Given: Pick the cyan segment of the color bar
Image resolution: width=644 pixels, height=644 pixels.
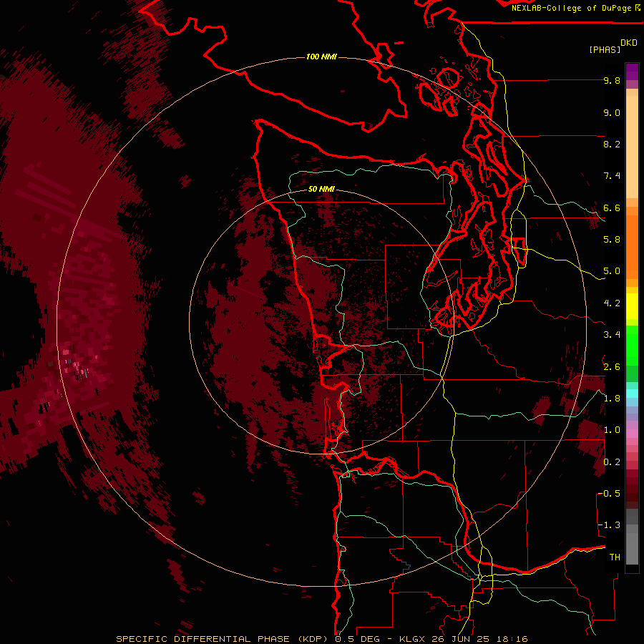Looking at the screenshot, I should (632, 394).
